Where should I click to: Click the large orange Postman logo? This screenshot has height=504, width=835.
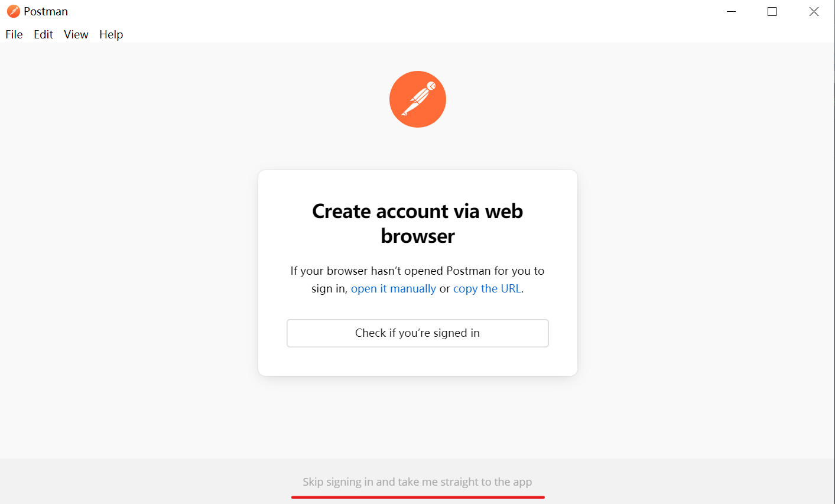click(417, 99)
